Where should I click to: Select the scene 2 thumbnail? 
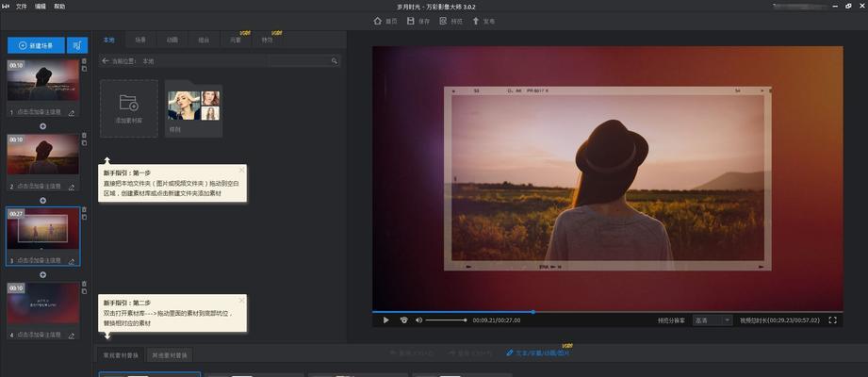pyautogui.click(x=42, y=155)
